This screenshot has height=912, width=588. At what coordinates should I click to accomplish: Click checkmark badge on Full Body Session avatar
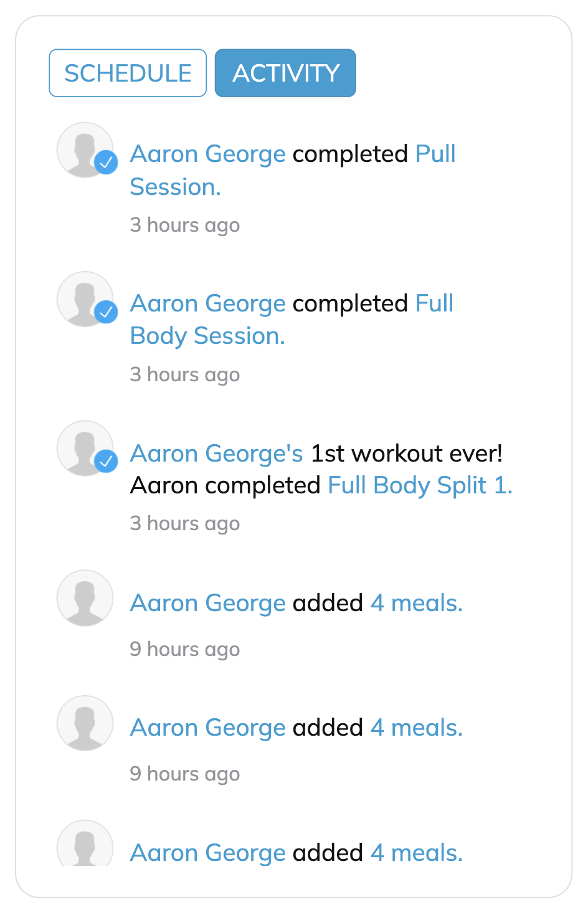point(107,311)
